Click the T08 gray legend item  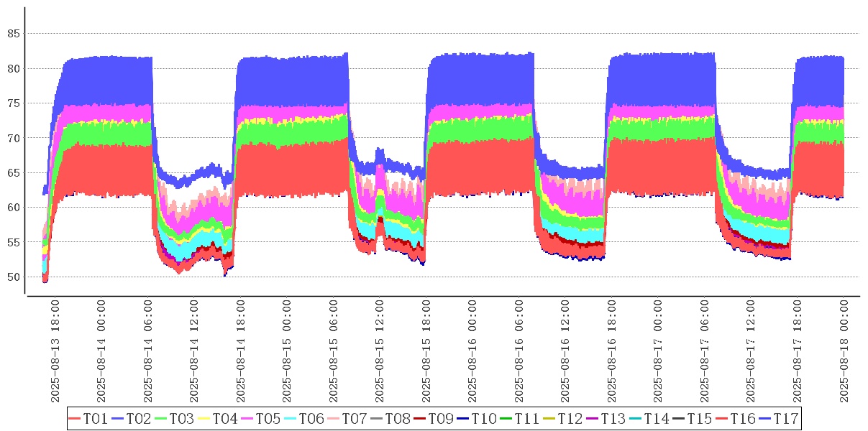[x=390, y=419]
